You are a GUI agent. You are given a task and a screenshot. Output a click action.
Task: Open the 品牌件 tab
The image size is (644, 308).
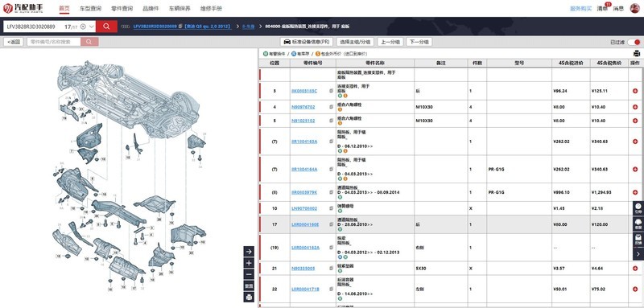pos(151,8)
